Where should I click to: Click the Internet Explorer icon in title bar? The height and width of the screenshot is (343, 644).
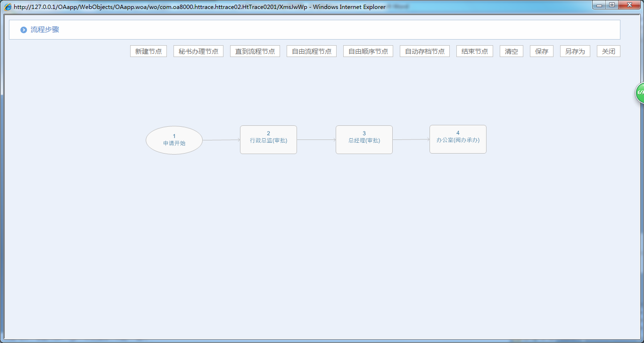8,7
